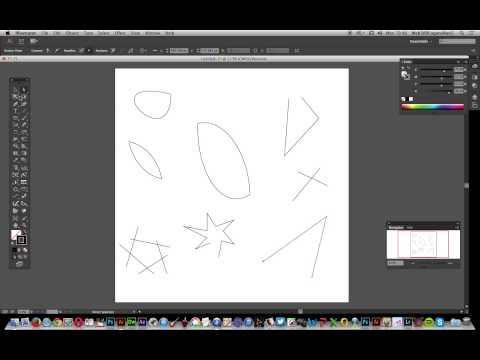Image resolution: width=480 pixels, height=360 pixels.
Task: Collapse the Color panel
Action: [458, 62]
